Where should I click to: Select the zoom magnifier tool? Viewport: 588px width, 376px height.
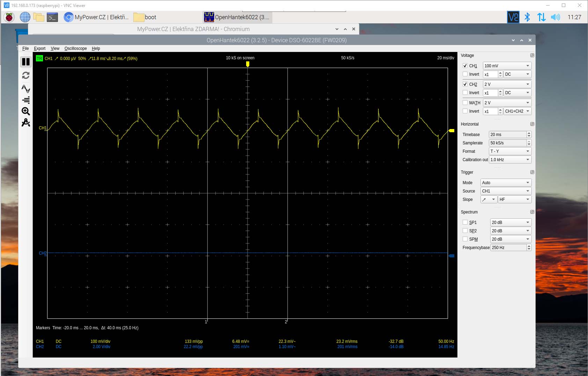[x=26, y=111]
